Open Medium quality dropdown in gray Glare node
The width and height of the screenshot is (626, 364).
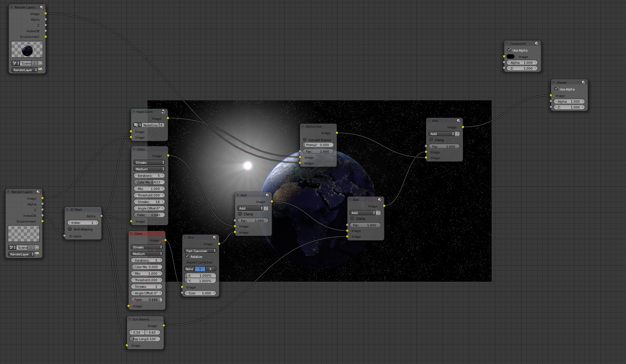pyautogui.click(x=150, y=169)
